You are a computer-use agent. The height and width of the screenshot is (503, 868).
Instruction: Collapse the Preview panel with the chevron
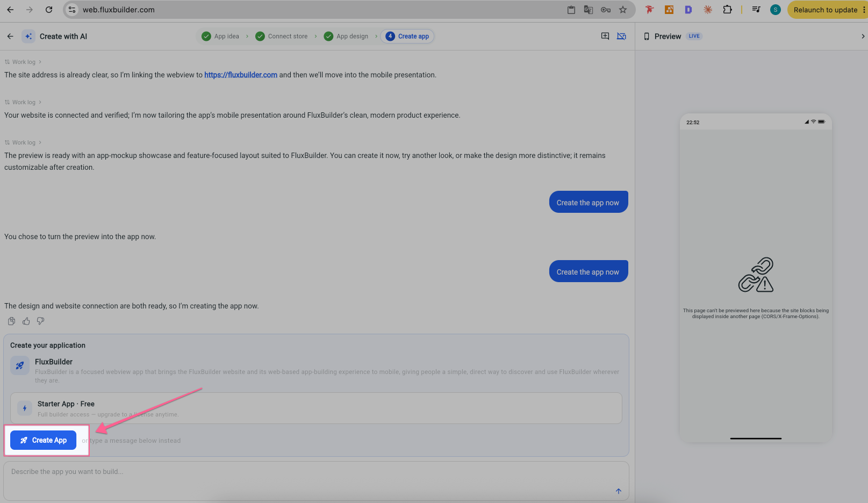(863, 36)
